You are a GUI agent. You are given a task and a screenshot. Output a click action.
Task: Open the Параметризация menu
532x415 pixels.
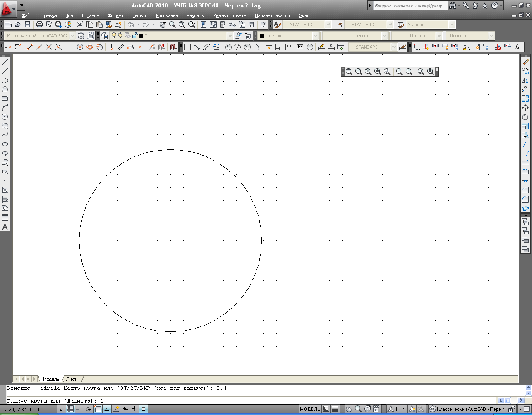coord(272,15)
